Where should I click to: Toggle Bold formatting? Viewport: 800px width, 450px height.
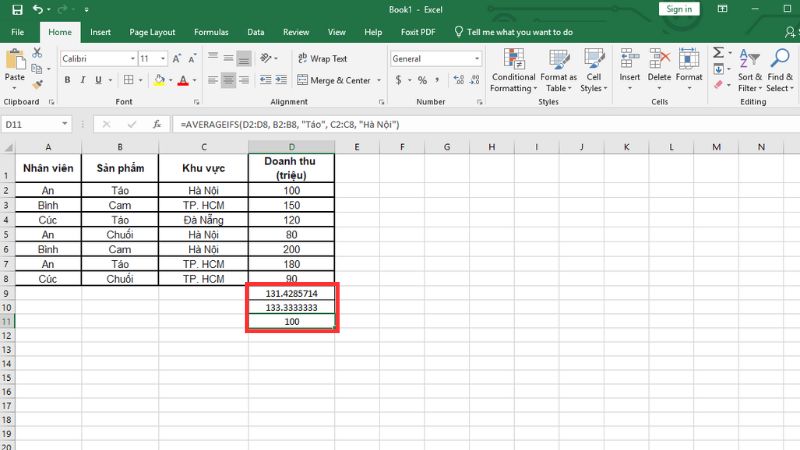click(x=67, y=80)
